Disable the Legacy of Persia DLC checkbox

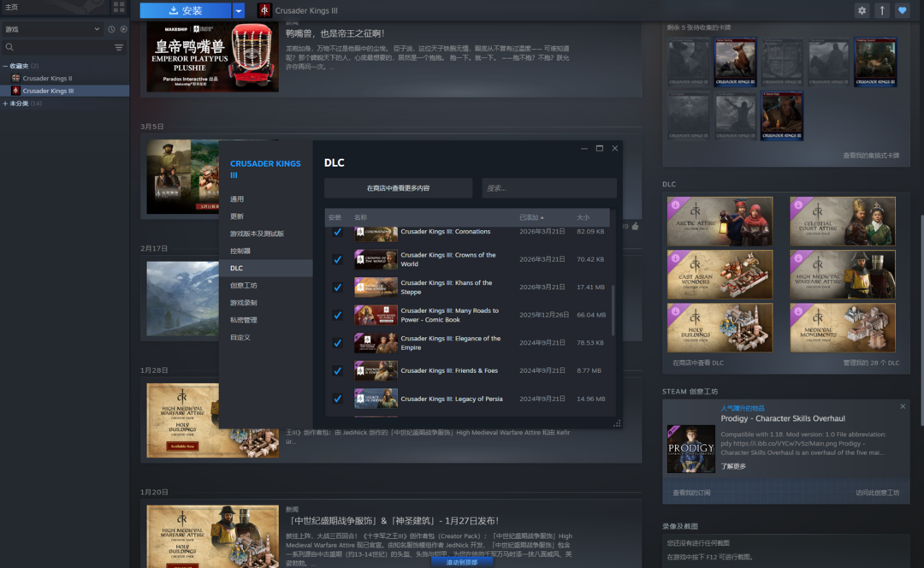(337, 399)
